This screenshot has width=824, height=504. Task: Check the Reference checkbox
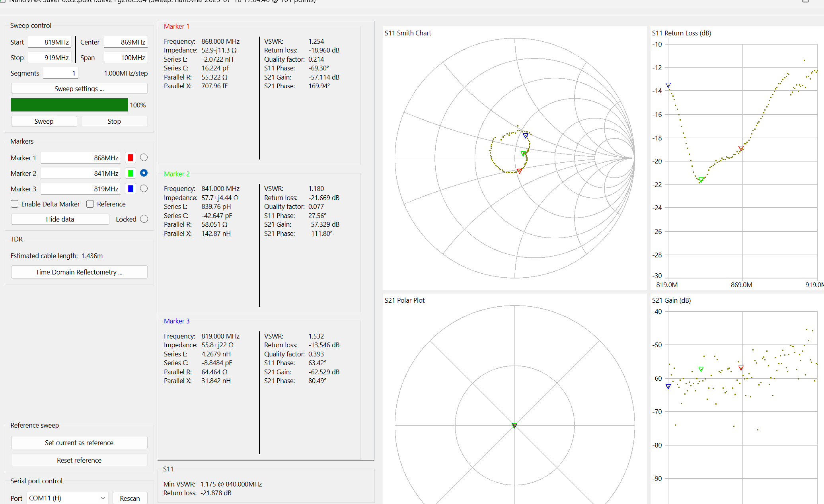click(x=90, y=204)
